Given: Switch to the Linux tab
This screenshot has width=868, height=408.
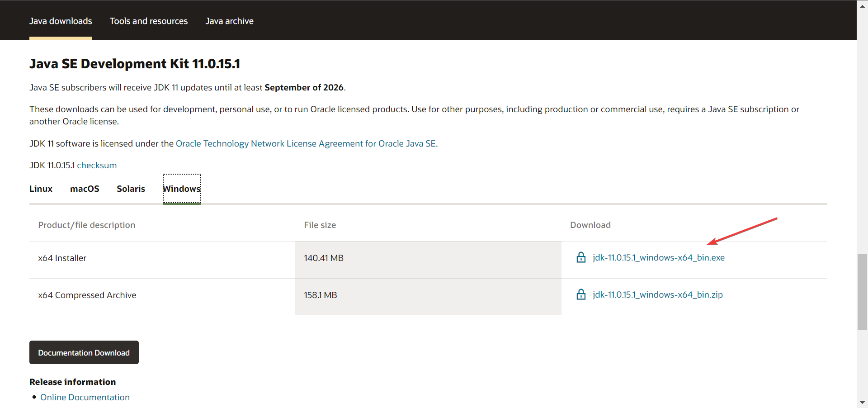Looking at the screenshot, I should coord(41,189).
